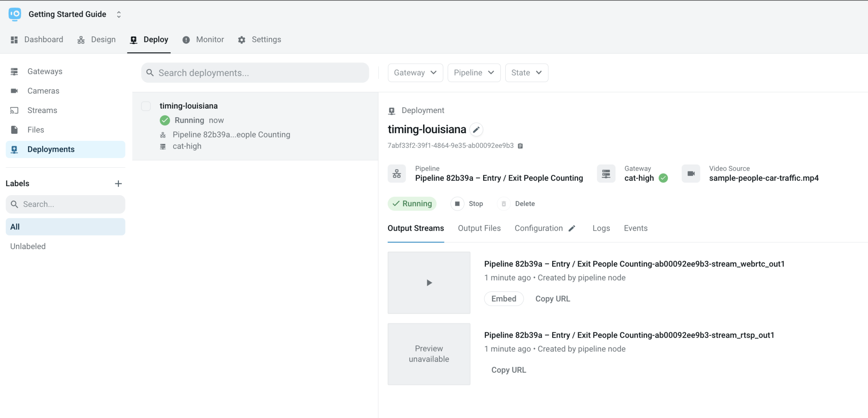
Task: Select the Deploy tab
Action: click(x=149, y=40)
